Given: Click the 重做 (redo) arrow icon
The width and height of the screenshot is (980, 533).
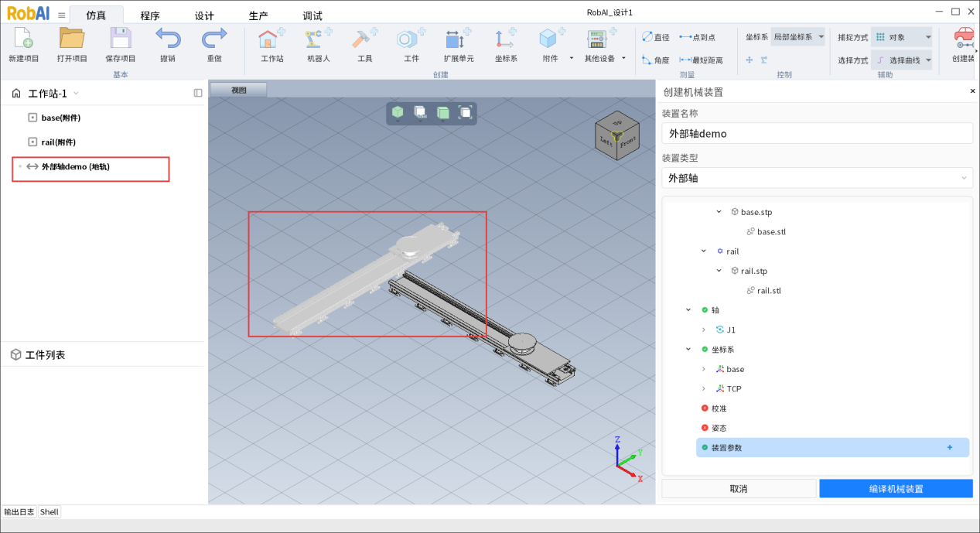Looking at the screenshot, I should (214, 39).
